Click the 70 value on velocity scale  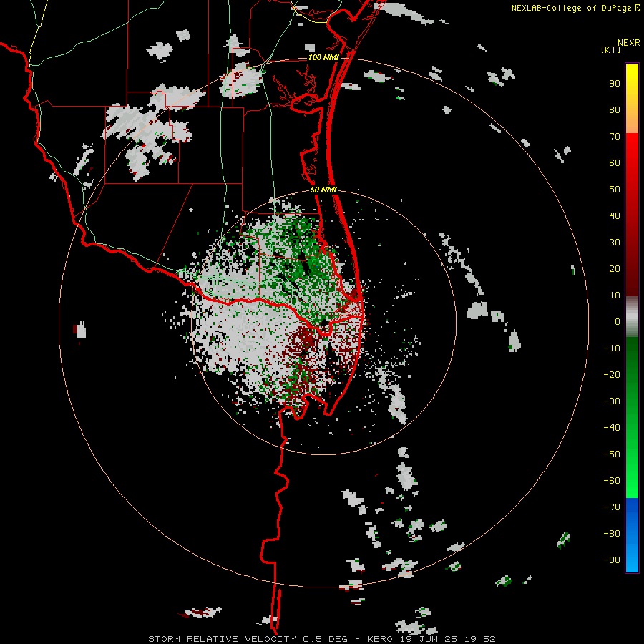point(615,137)
